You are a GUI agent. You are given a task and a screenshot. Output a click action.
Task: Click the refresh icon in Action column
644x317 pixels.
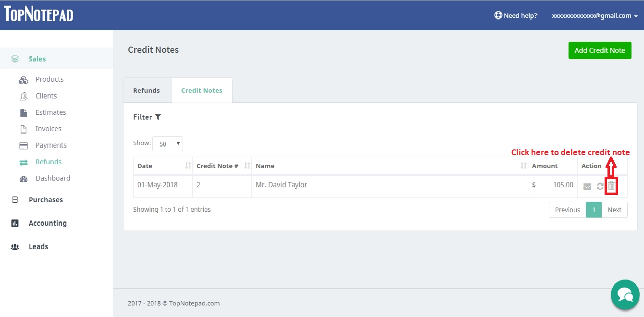[x=599, y=186]
